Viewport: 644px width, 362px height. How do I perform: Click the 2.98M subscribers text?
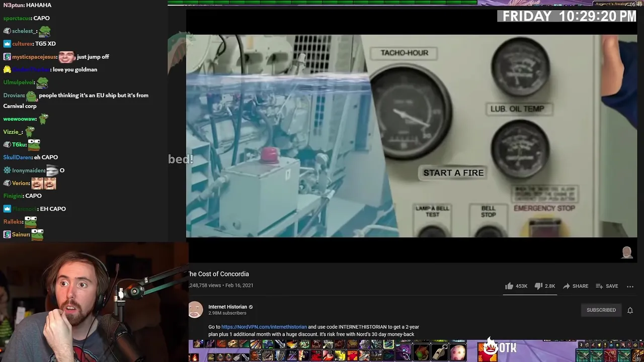tap(227, 313)
